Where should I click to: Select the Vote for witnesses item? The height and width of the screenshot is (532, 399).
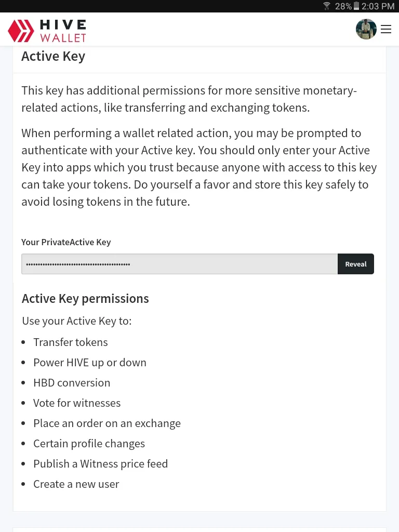pyautogui.click(x=77, y=403)
